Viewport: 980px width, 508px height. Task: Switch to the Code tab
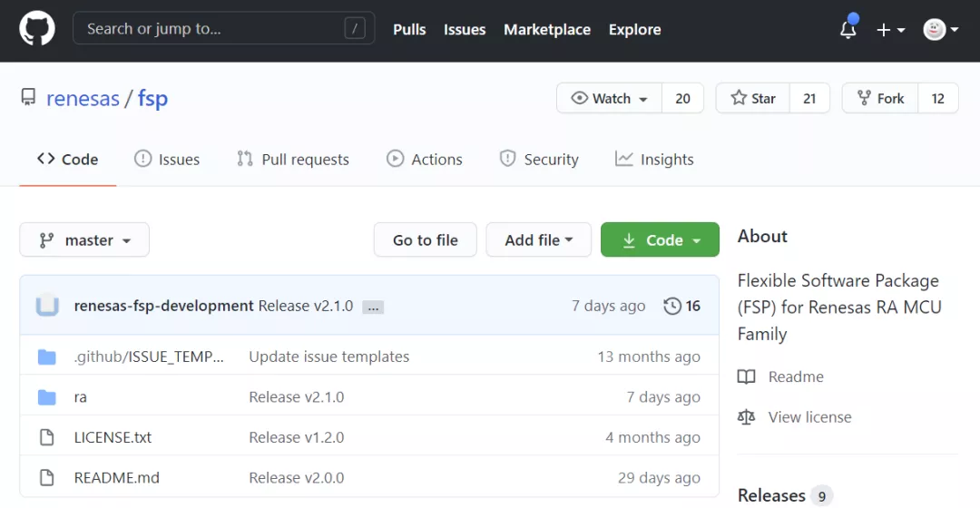point(67,160)
